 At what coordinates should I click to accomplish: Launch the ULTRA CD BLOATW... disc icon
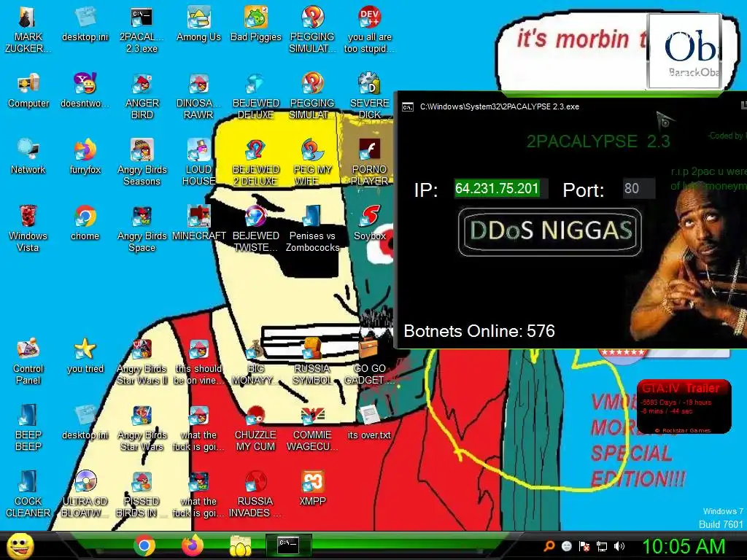(x=85, y=494)
